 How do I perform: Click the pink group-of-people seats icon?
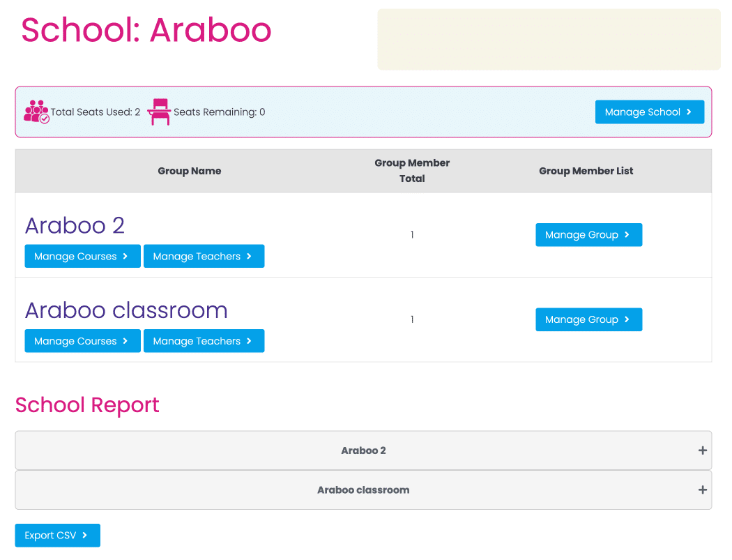click(x=36, y=112)
